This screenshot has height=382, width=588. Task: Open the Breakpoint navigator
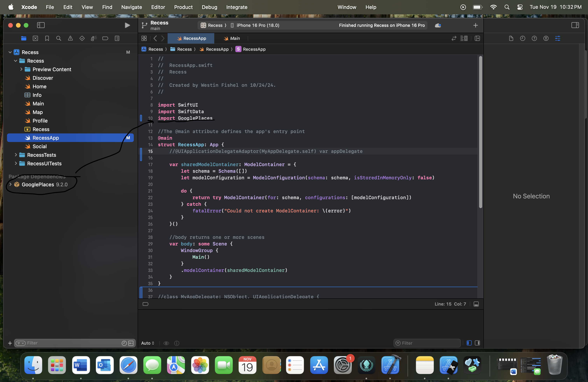105,38
